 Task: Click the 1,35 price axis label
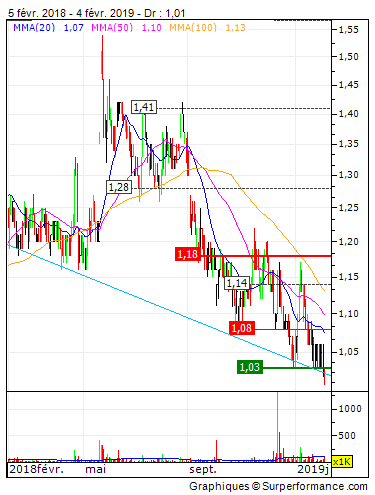349,144
